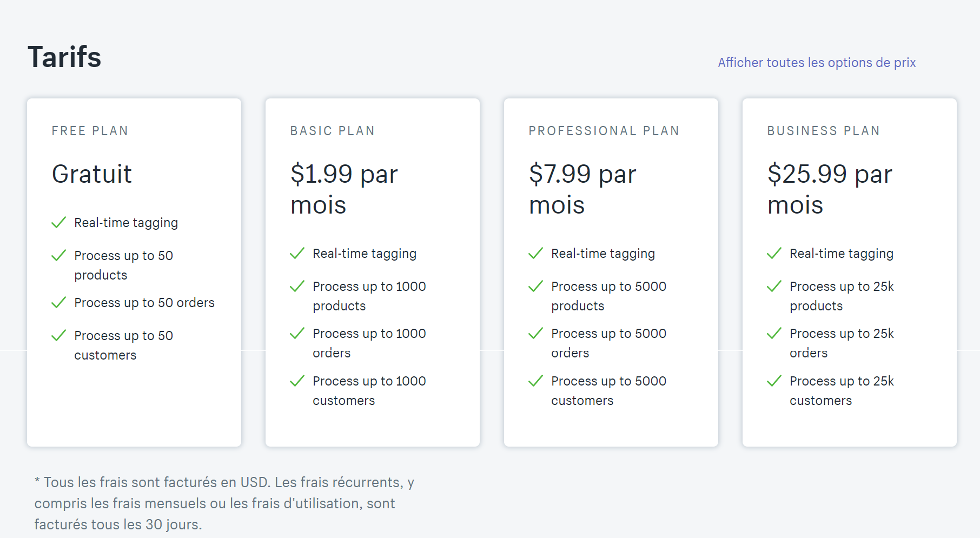Click the Tarifs heading

click(64, 57)
